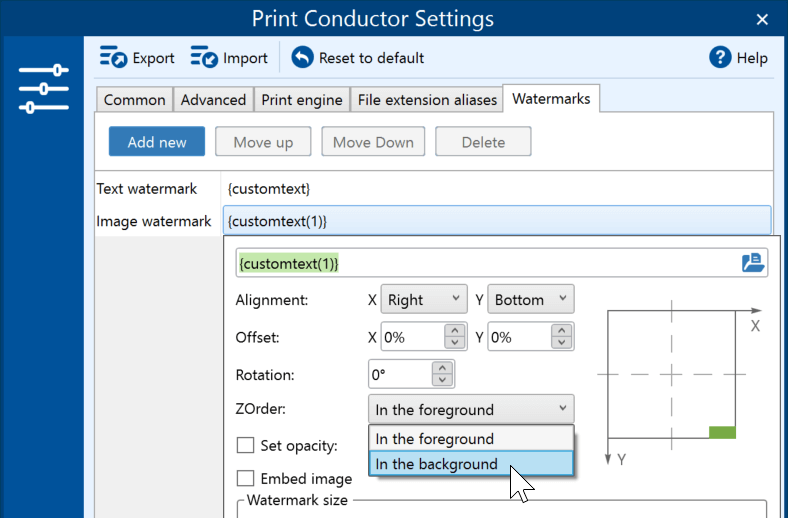Open the X alignment dropdown showing Right
The height and width of the screenshot is (518, 788).
[425, 299]
